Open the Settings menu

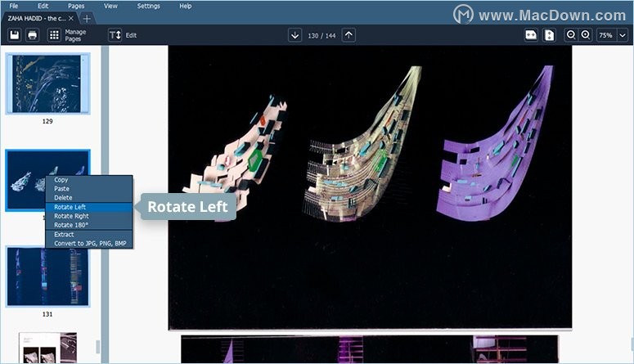click(x=148, y=6)
